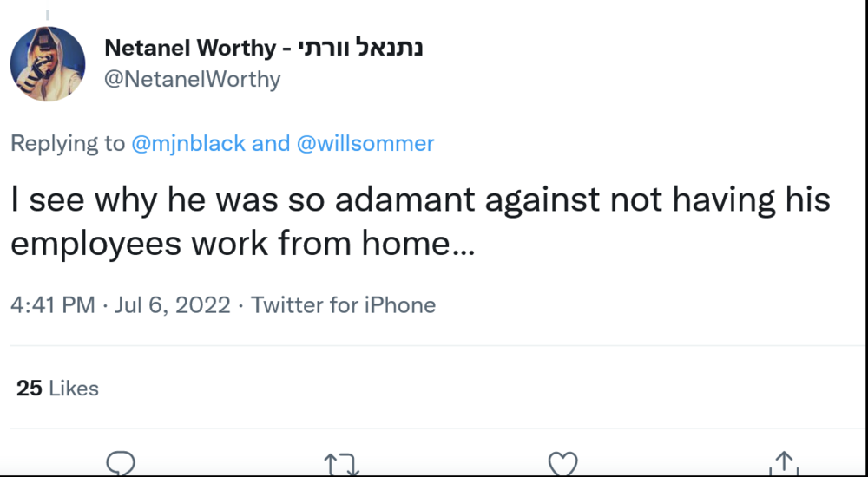Viewport: 868px width, 477px height.
Task: Click the 'Replying to' label text
Action: pos(68,143)
